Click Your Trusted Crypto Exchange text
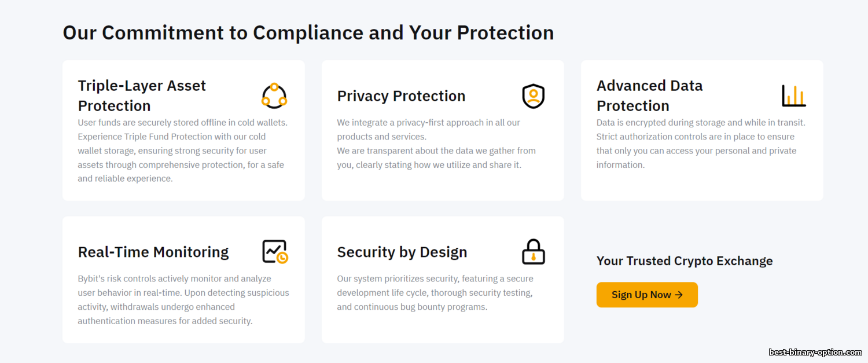Viewport: 868px width, 363px height. (x=685, y=261)
